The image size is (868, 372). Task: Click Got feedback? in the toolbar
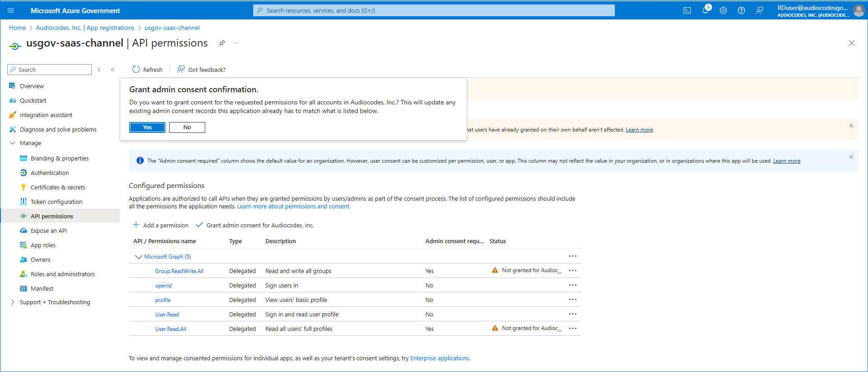pyautogui.click(x=201, y=70)
